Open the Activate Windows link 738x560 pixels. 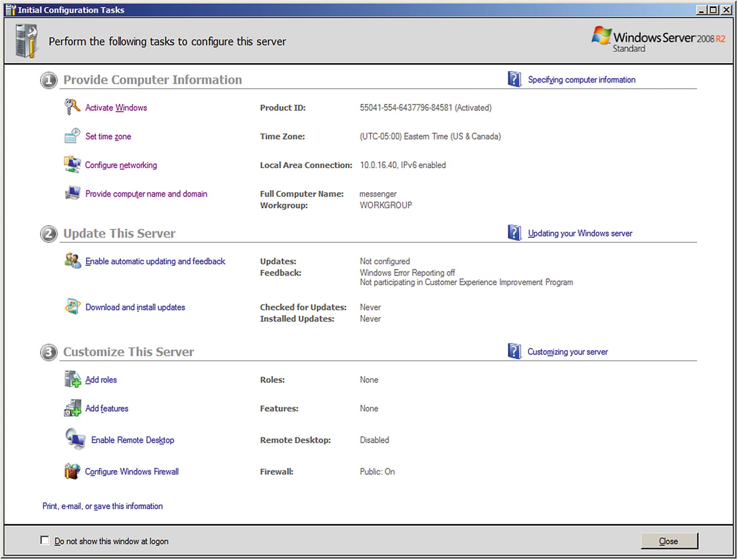coord(116,108)
